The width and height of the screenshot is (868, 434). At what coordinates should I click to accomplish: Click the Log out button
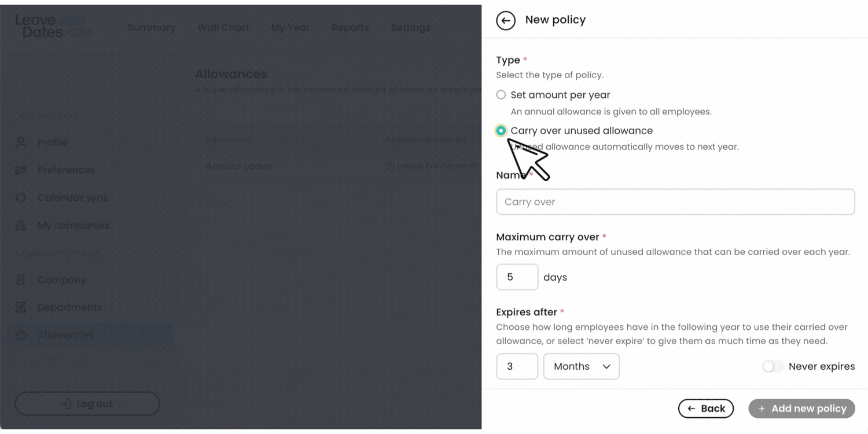[87, 404]
